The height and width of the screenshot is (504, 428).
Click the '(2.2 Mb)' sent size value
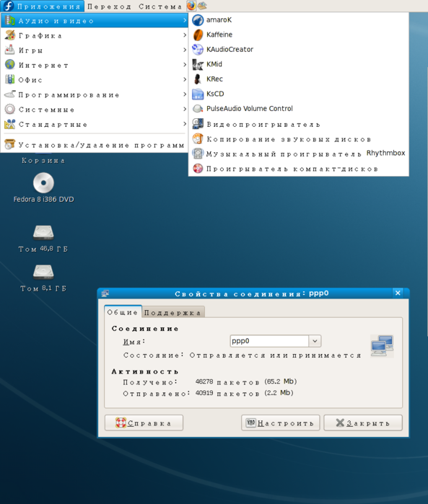click(279, 393)
